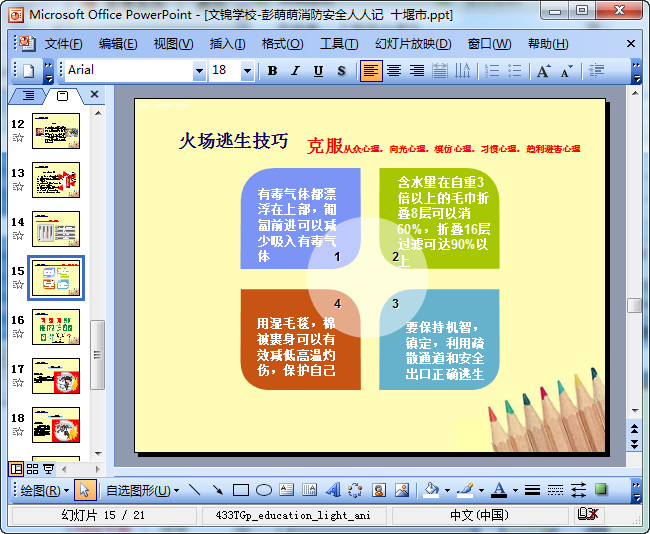Insert a vertical text box
650x534 pixels.
tap(309, 490)
